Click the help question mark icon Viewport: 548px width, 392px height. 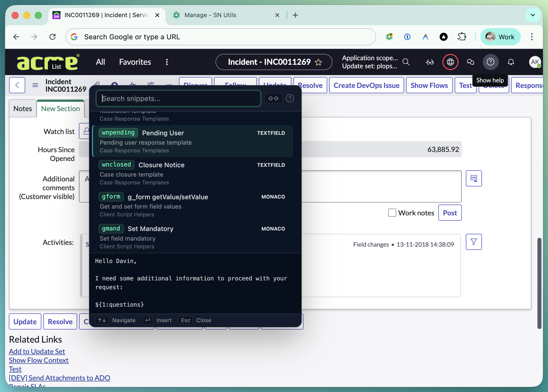click(490, 62)
